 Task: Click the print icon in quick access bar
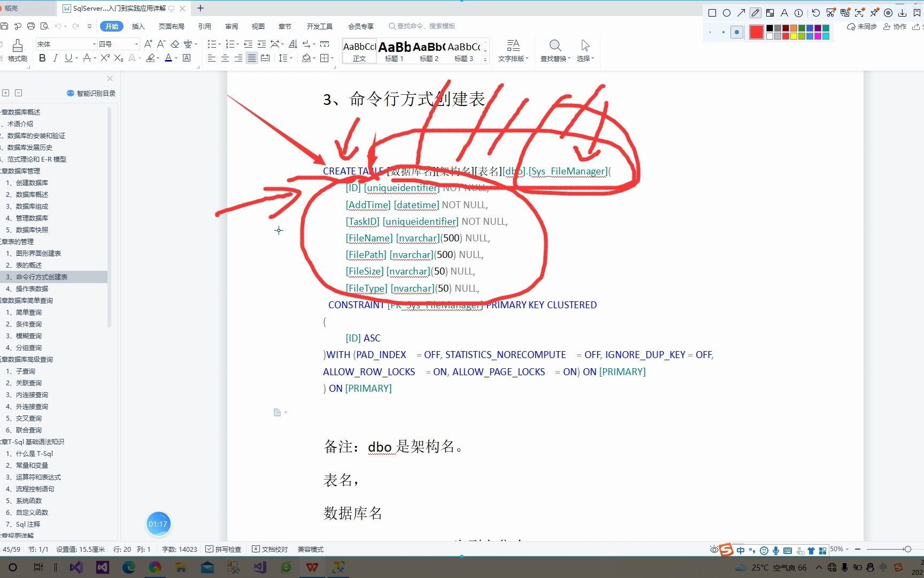coord(31,26)
